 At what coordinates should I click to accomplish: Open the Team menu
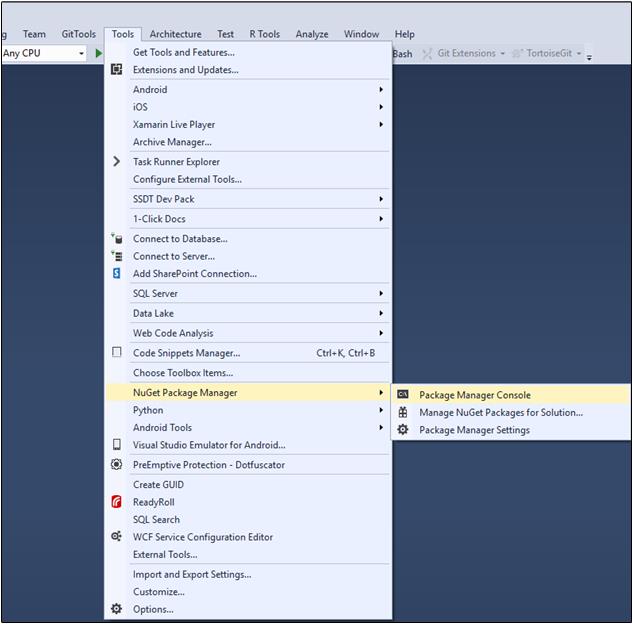coord(34,34)
